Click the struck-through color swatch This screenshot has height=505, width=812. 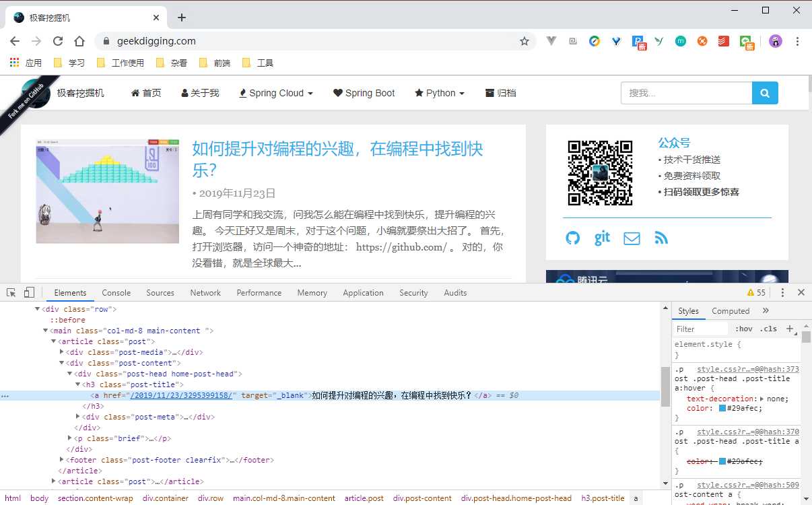click(722, 461)
